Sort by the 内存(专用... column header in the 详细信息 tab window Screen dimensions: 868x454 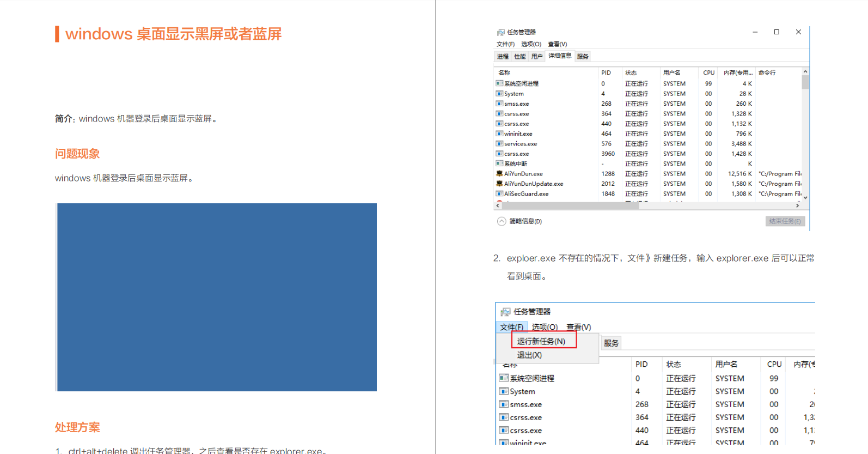tap(738, 72)
